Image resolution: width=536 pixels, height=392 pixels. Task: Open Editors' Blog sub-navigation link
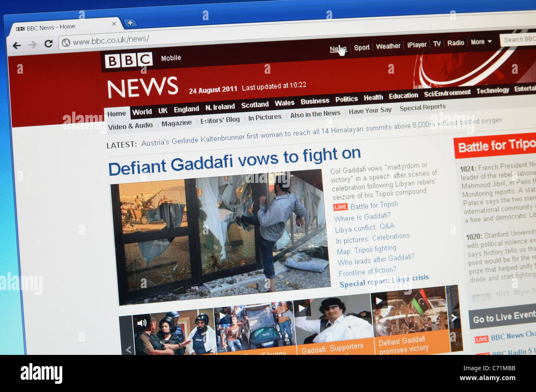[220, 120]
